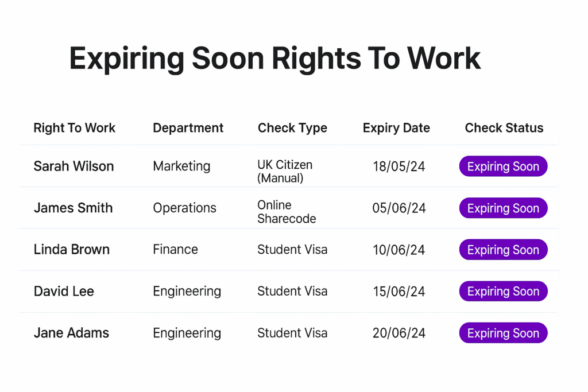The width and height of the screenshot is (588, 392).
Task: Open Sarah Wilson's record
Action: point(73,166)
